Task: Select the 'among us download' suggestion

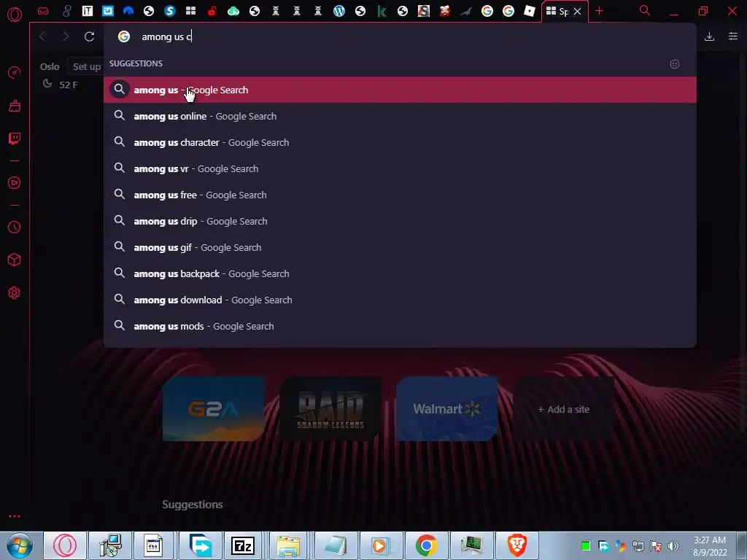Action: 400,300
